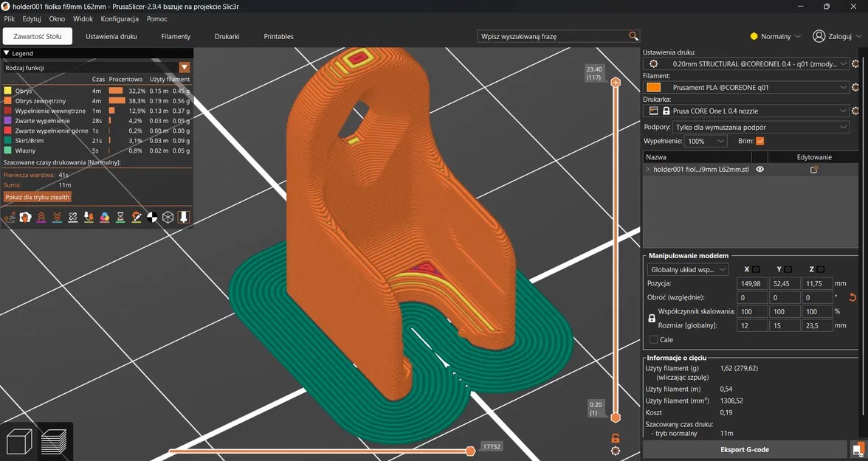Open the Ustawienia druku tab

coord(111,36)
